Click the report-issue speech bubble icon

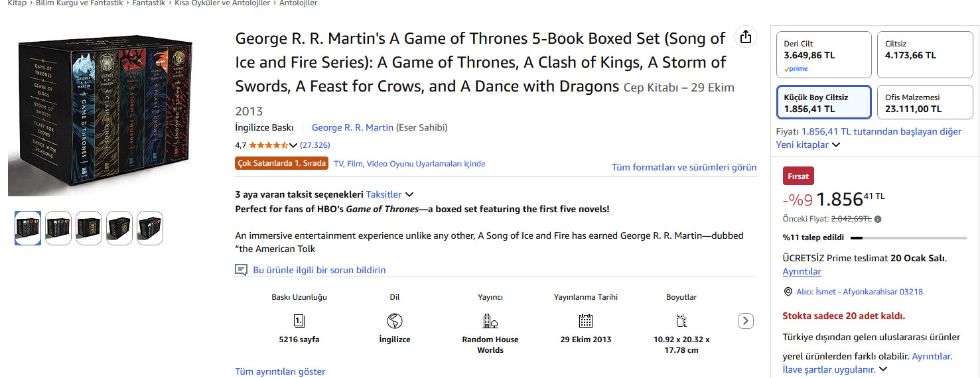(241, 270)
